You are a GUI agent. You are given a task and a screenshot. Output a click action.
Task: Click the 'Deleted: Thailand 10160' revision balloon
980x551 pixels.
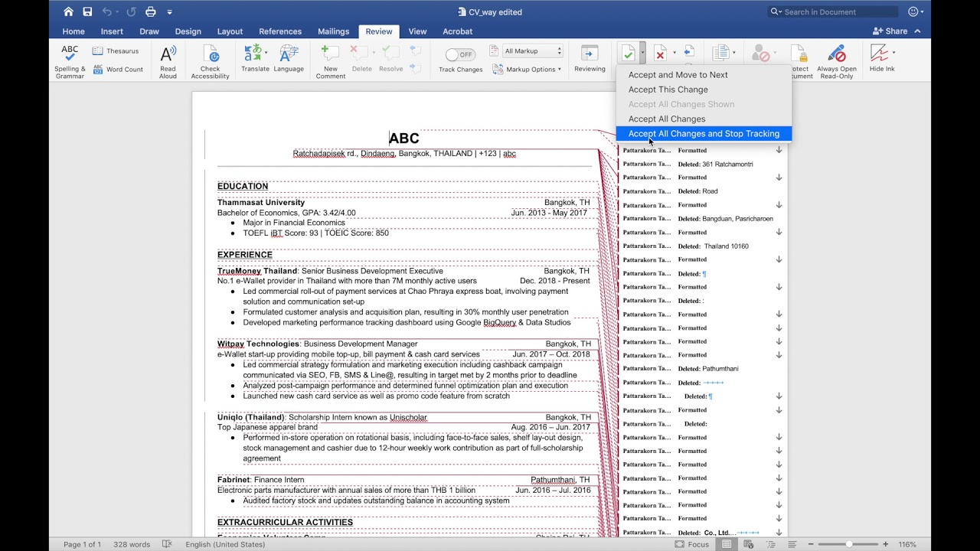point(713,246)
